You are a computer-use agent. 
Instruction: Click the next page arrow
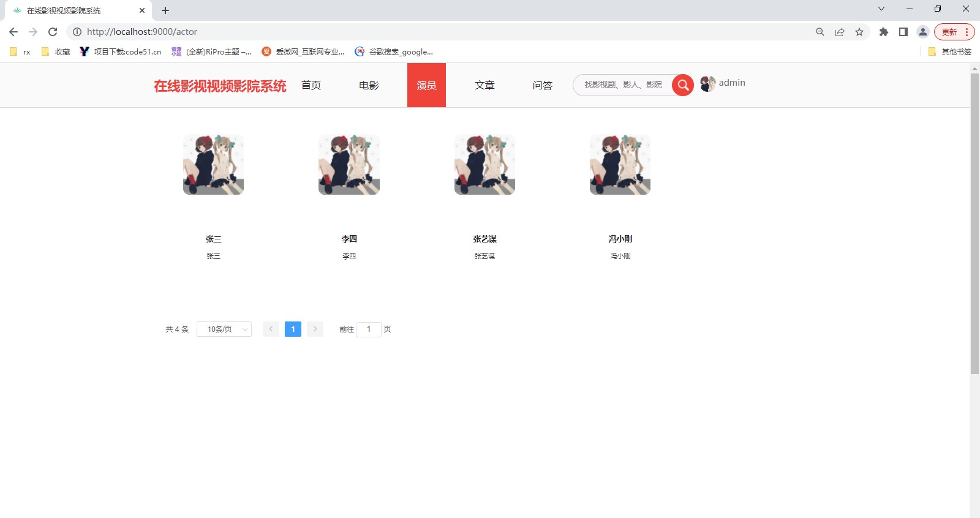(315, 329)
